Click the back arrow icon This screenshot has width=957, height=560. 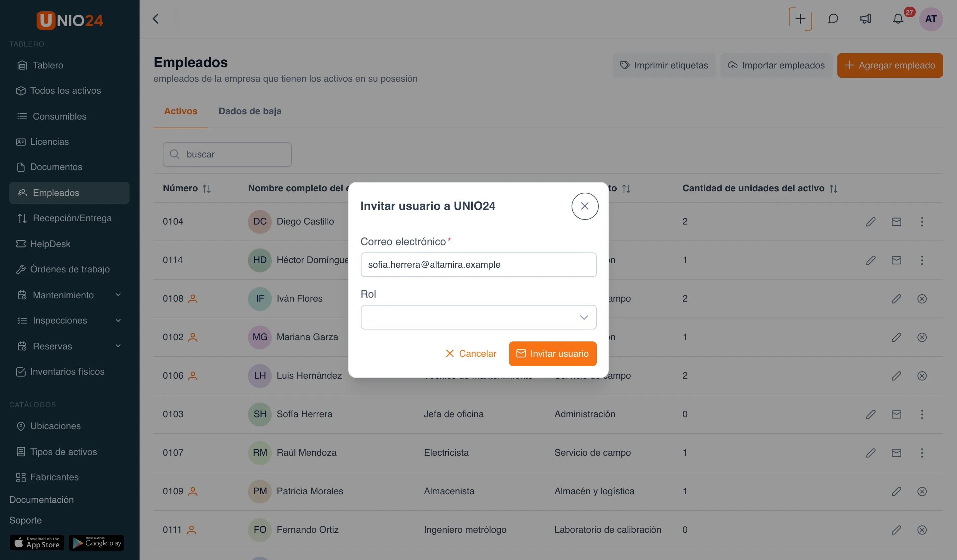[x=156, y=19]
